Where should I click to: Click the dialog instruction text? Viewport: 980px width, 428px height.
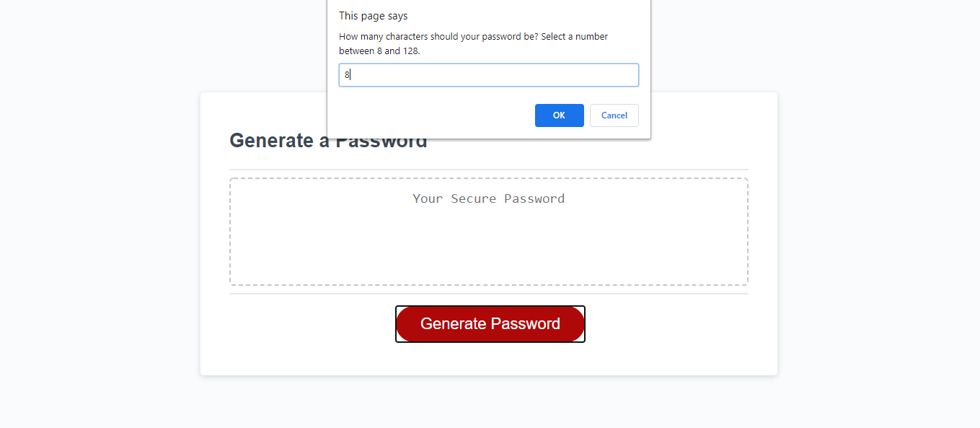point(472,43)
